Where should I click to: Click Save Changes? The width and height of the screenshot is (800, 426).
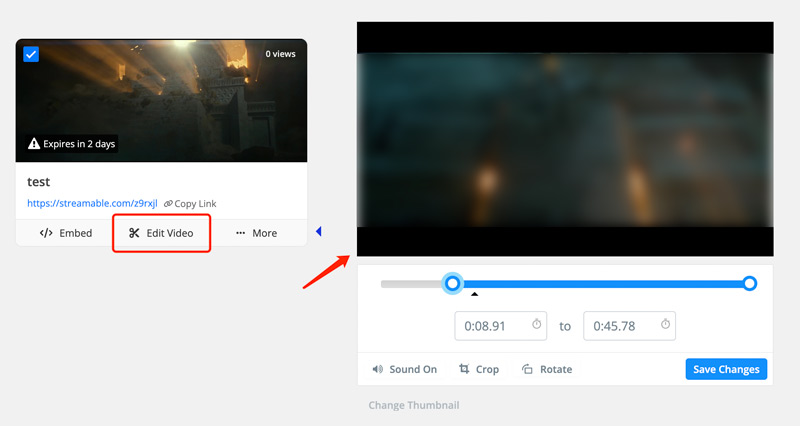(x=726, y=369)
